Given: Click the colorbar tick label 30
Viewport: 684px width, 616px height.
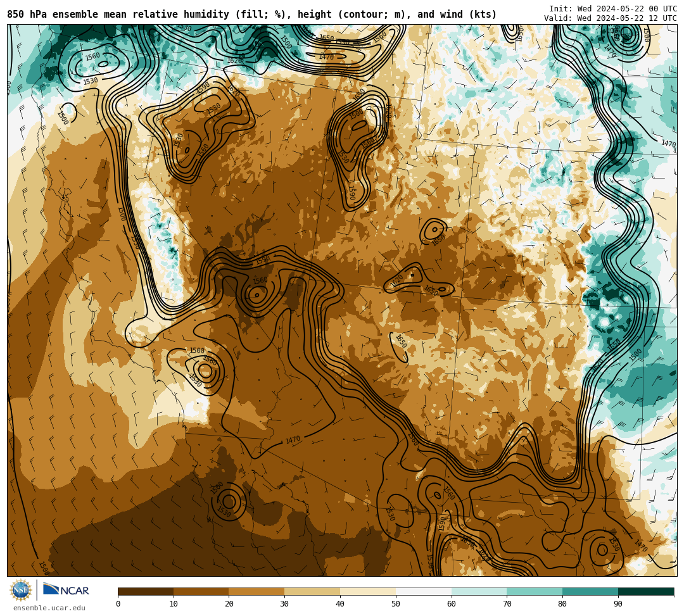Looking at the screenshot, I should 284,604.
